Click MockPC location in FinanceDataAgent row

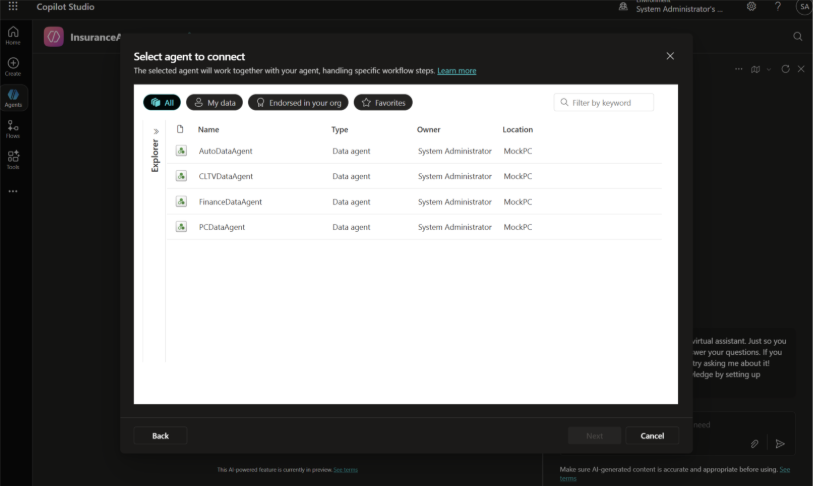pyautogui.click(x=517, y=202)
